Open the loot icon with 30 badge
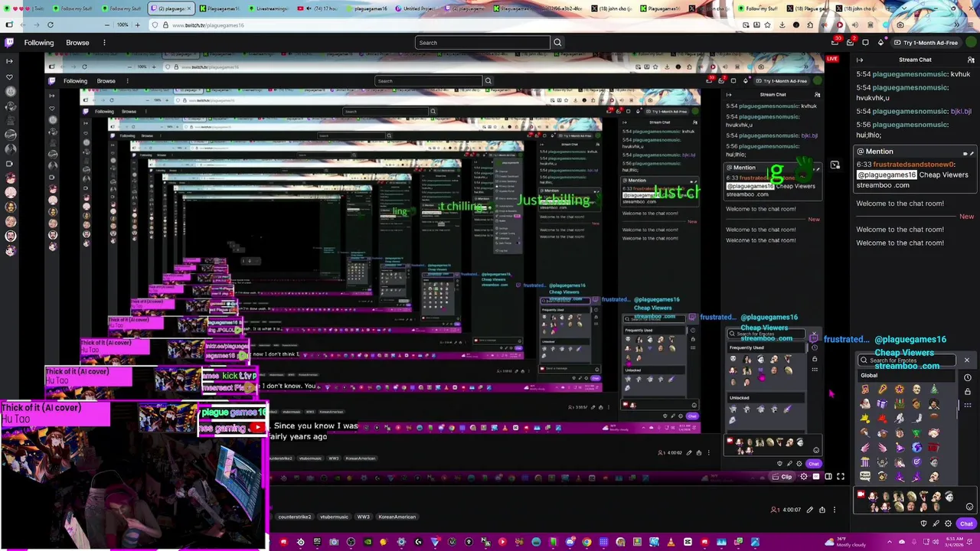Screen dimensions: 980x551 835,42
